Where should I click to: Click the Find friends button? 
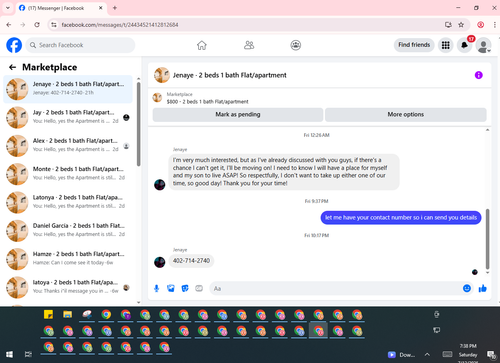[x=414, y=45]
